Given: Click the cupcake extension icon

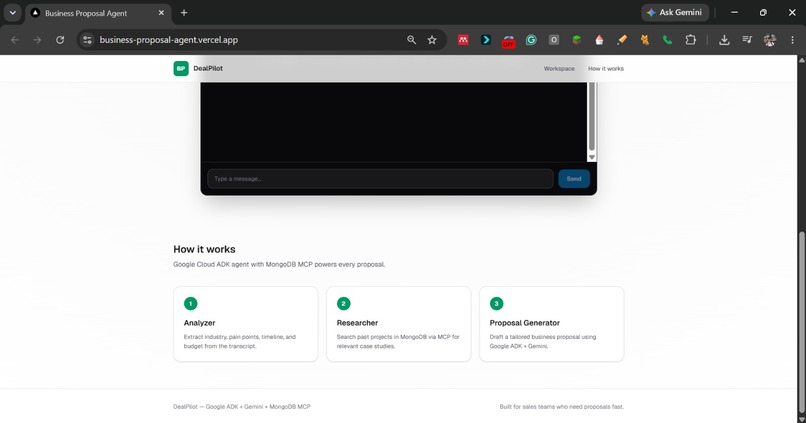Looking at the screenshot, I should tap(599, 40).
